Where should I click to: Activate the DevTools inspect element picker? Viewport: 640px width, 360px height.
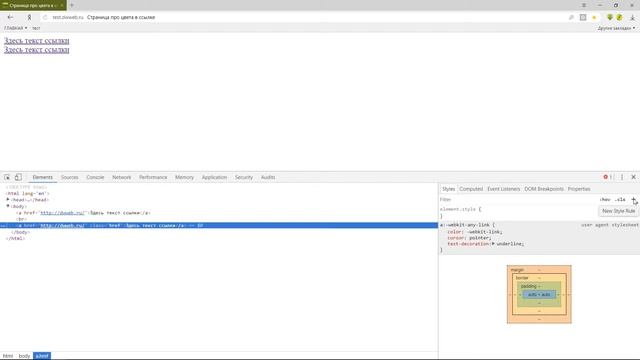(x=7, y=177)
